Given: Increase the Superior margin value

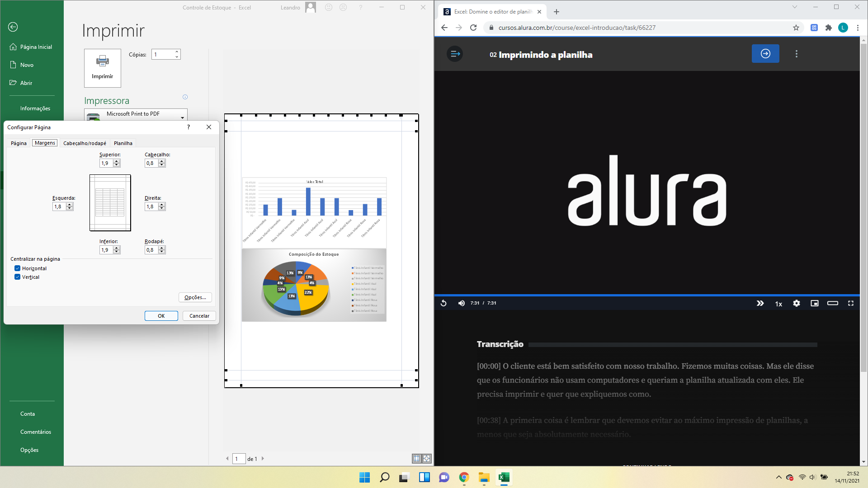Looking at the screenshot, I should [117, 161].
